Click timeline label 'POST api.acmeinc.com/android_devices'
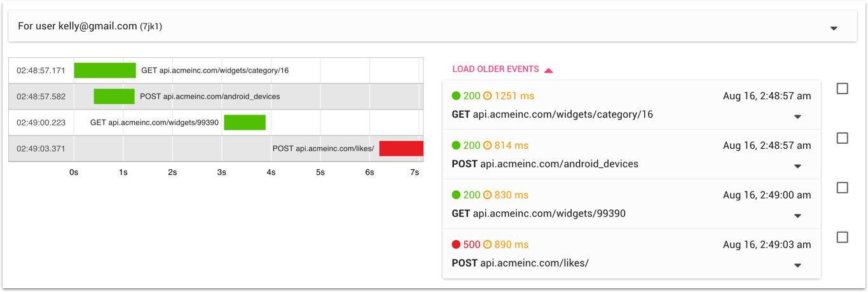The image size is (868, 292). pos(210,97)
